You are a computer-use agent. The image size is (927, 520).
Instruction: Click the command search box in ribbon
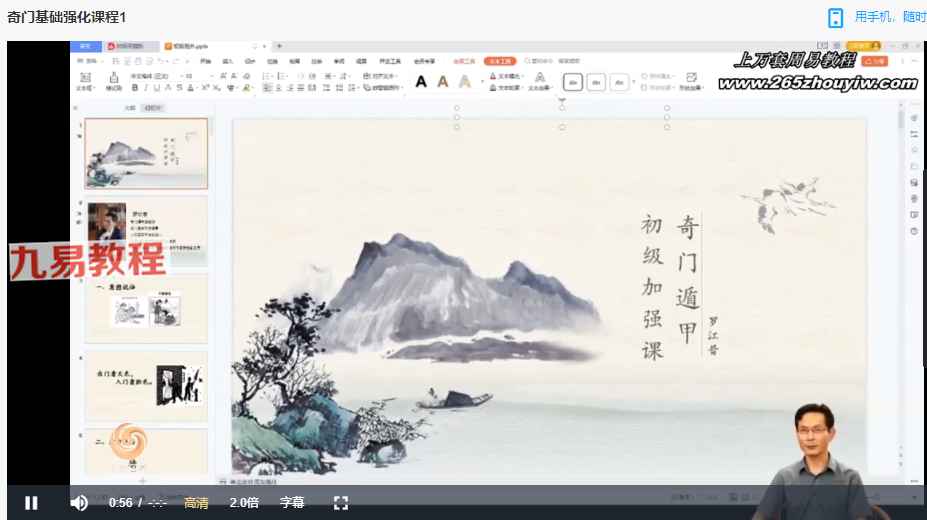point(539,61)
